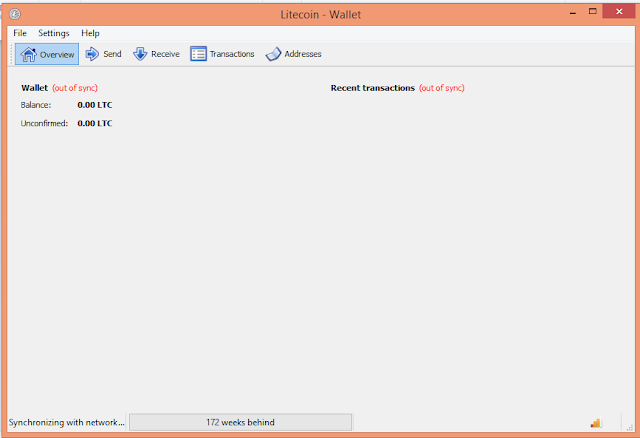
Task: Maximize the Litecoin Wallet window
Action: coord(593,11)
